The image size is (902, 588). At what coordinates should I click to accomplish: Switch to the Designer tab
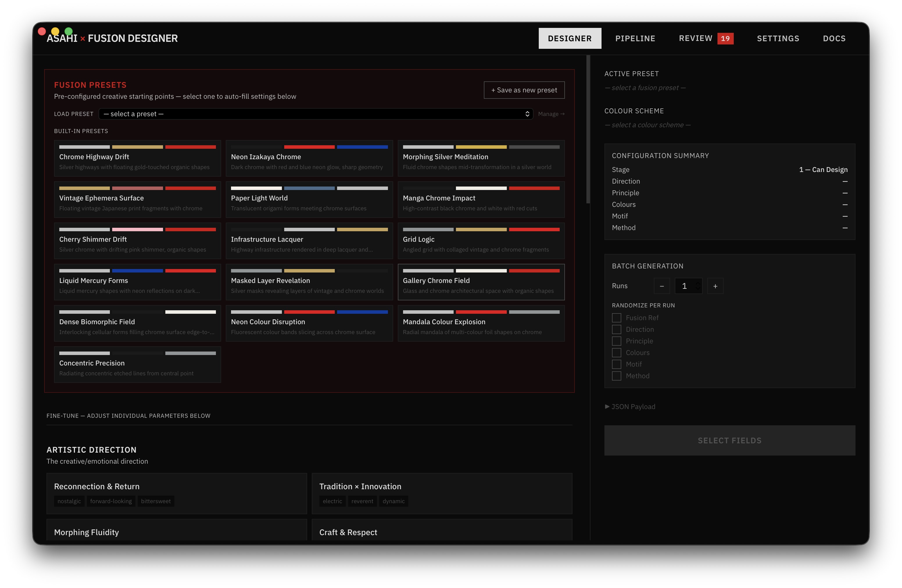coord(570,38)
